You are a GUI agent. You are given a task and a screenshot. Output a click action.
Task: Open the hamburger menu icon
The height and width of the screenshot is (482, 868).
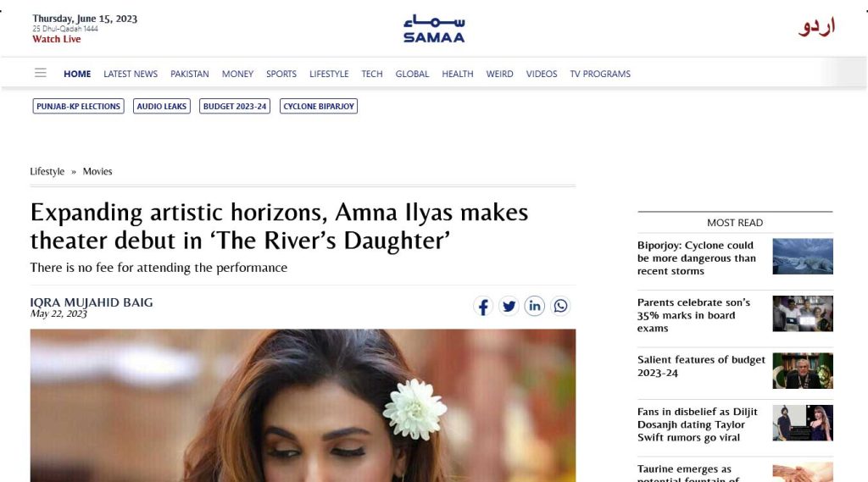point(41,73)
